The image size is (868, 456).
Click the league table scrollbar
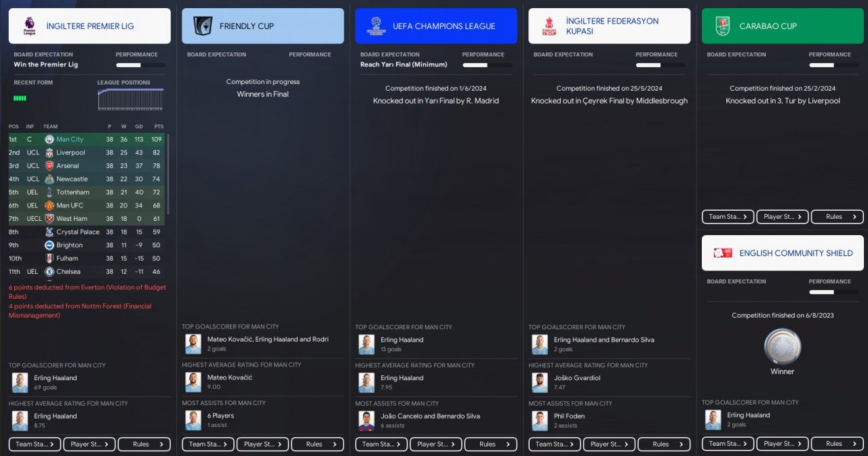pyautogui.click(x=167, y=174)
